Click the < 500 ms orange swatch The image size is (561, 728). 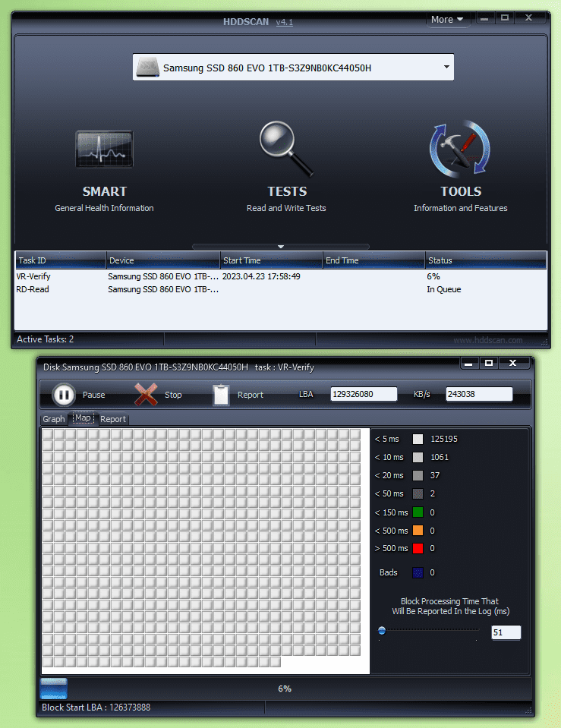pos(418,531)
